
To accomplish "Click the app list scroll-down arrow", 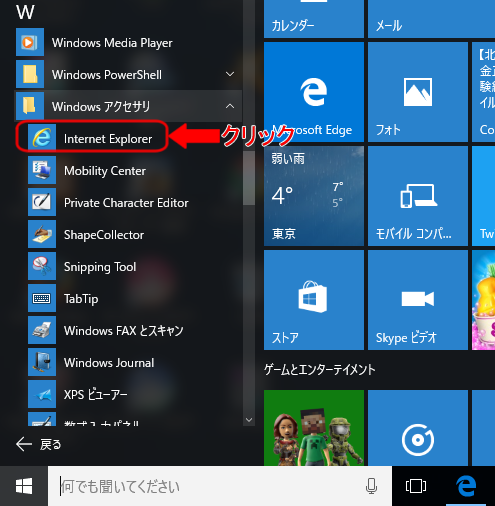I will [x=249, y=420].
